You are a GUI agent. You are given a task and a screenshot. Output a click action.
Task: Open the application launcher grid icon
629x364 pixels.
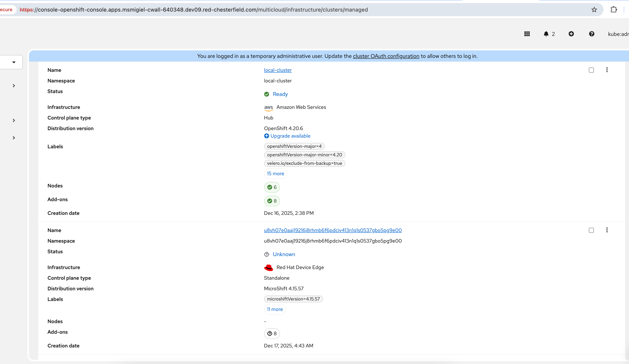(527, 34)
